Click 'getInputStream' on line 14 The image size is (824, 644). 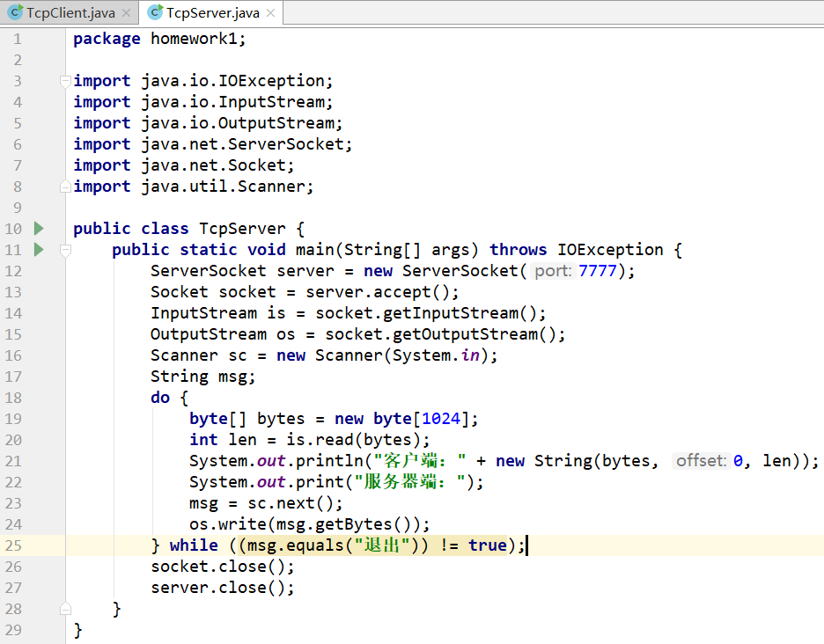pos(451,313)
